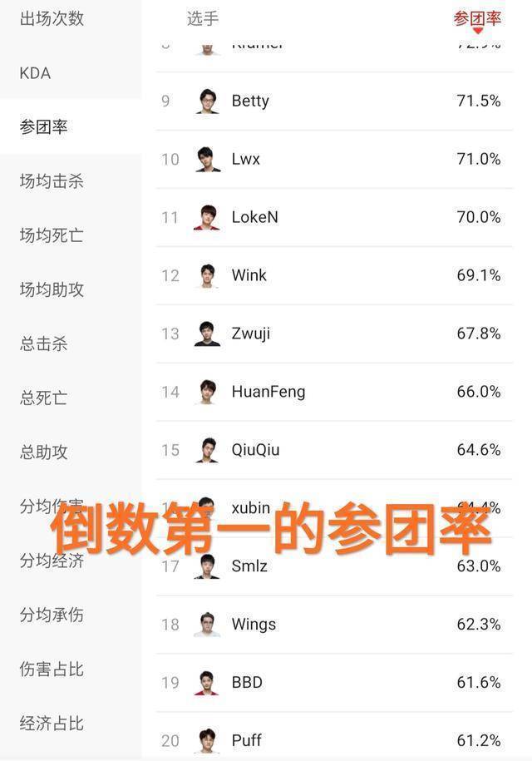Open player name Puff

click(x=247, y=740)
